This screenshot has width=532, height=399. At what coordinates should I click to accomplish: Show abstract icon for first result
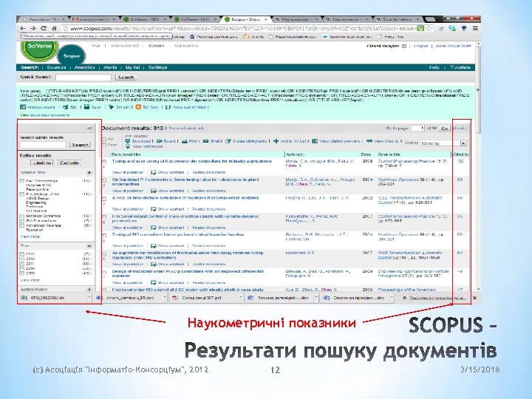(x=154, y=172)
